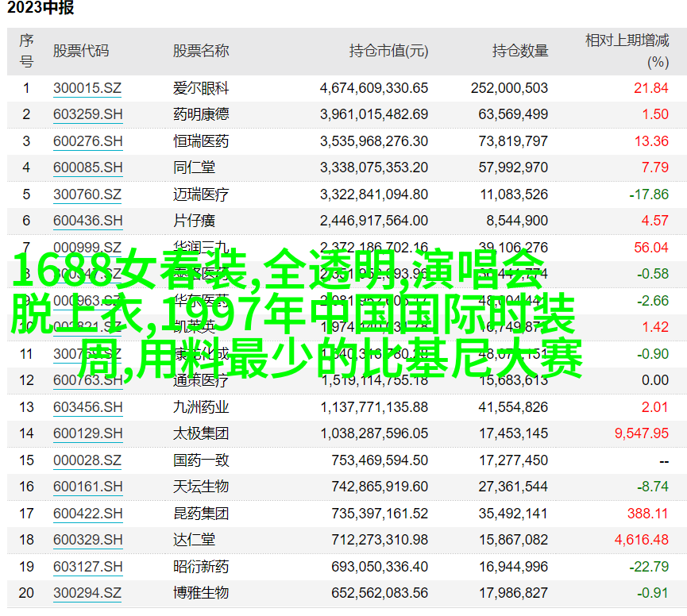Screen dimensions: 687x616
Task: Open the 300760.SZ stock page link
Action: pos(87,194)
